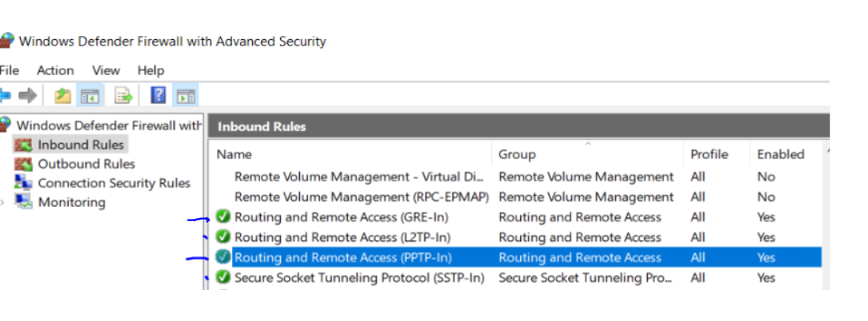This screenshot has width=868, height=321.
Task: Select Secure Socket Tunneling Protocol (SSTP-In) rule
Action: (x=360, y=277)
